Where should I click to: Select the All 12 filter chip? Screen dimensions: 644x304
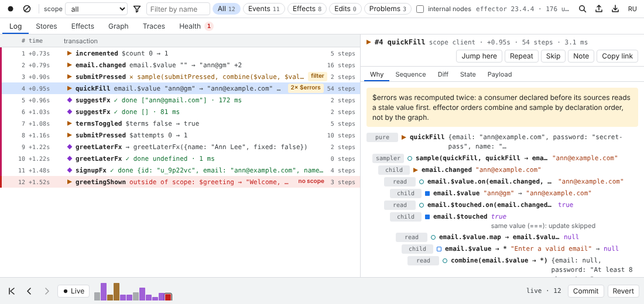[227, 9]
